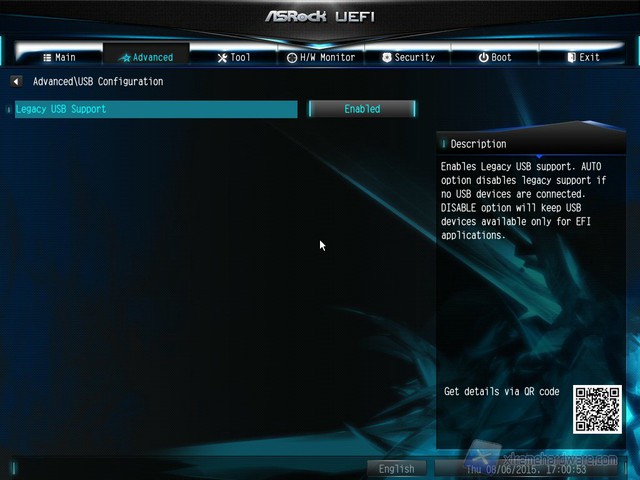Click the English language button
The width and height of the screenshot is (640, 480).
[397, 468]
